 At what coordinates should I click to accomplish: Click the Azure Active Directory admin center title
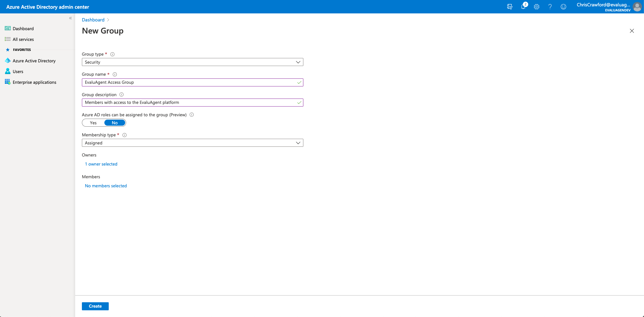(48, 7)
